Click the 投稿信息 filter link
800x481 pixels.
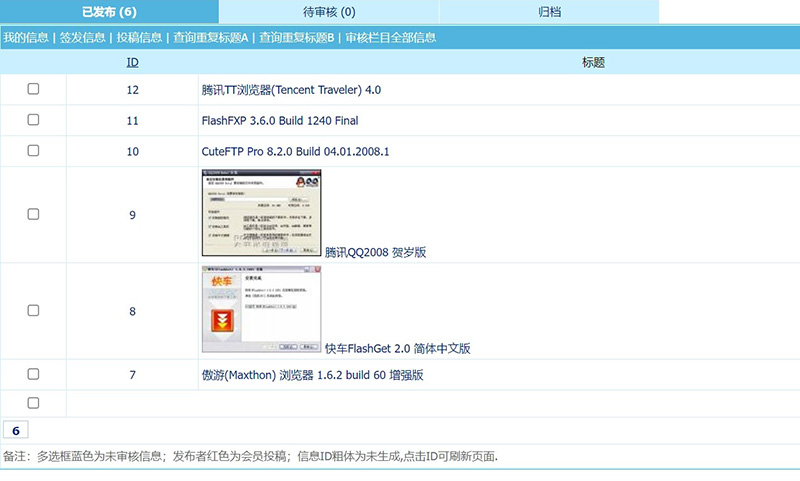click(x=139, y=37)
